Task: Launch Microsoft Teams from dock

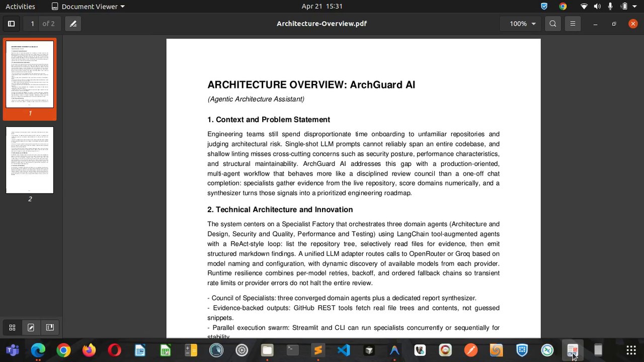Action: [x=13, y=350]
